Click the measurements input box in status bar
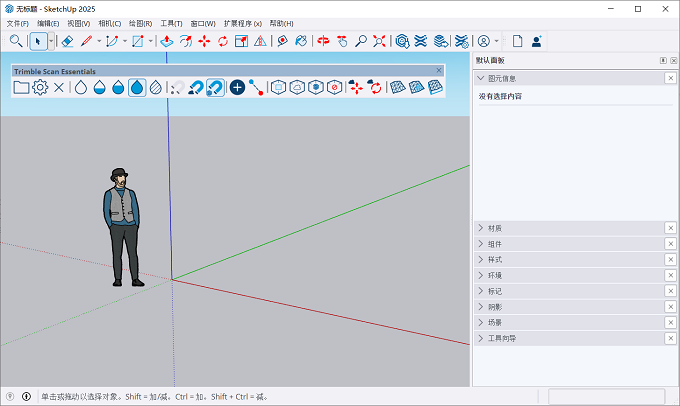This screenshot has height=406, width=680. [607, 396]
